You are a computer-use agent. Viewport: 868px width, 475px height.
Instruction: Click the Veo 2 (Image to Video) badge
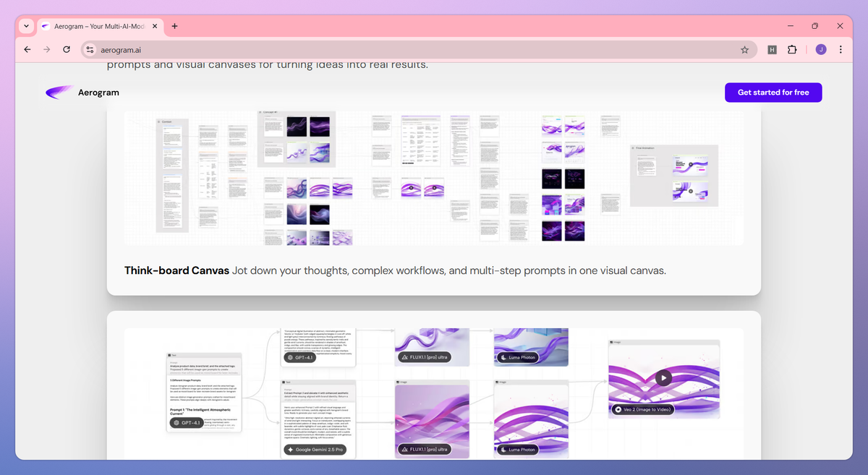642,409
